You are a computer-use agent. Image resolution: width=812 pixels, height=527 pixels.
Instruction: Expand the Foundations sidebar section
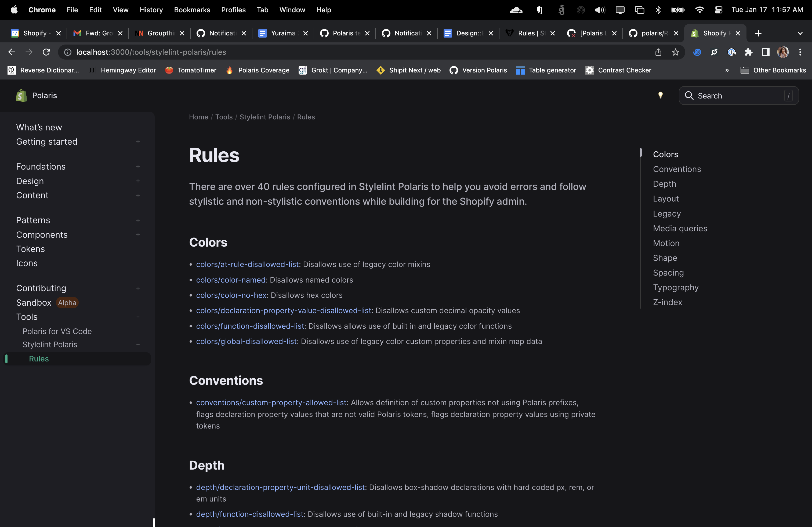click(x=138, y=167)
